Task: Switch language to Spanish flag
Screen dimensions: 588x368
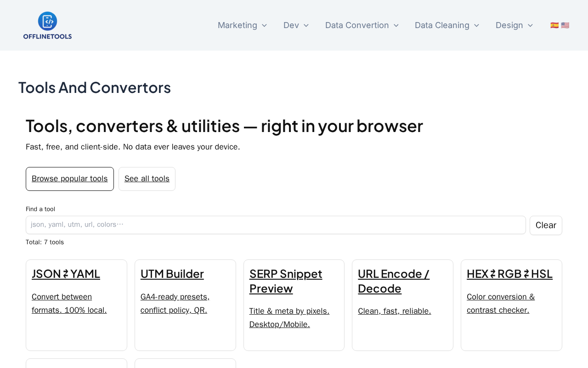Action: click(554, 25)
